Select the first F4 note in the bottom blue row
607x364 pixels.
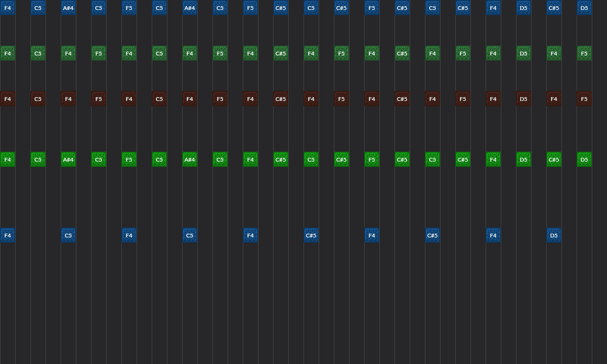[x=8, y=235]
